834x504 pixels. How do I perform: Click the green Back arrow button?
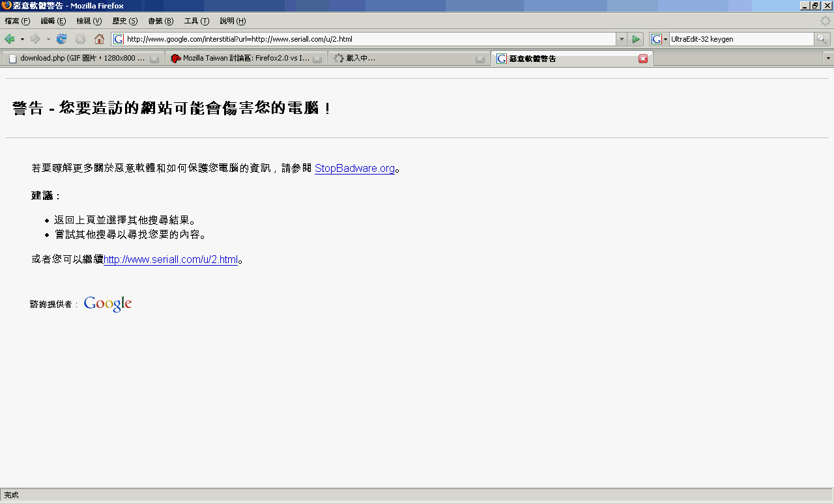pyautogui.click(x=10, y=39)
